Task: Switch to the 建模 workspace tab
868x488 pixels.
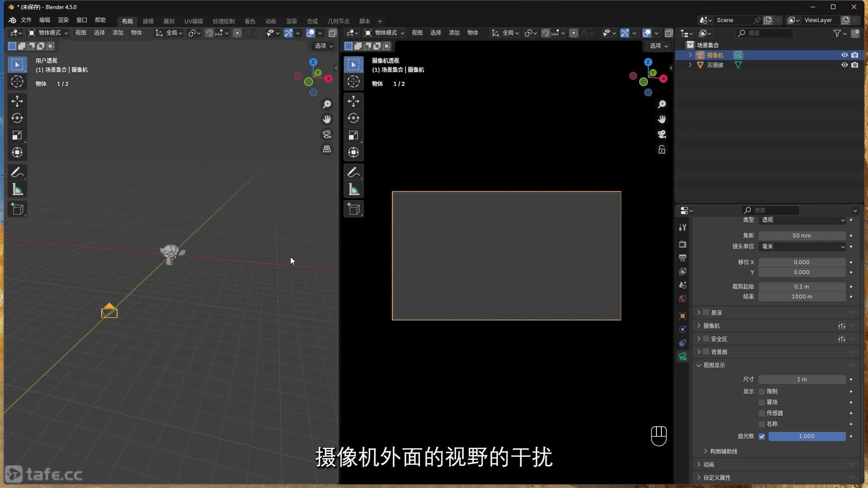Action: pyautogui.click(x=148, y=21)
